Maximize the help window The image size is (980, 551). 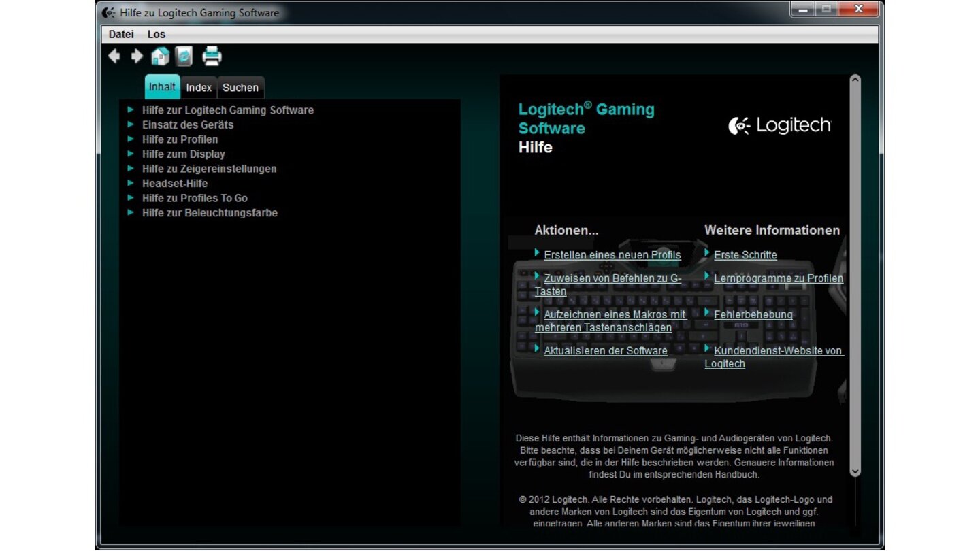[x=827, y=10]
